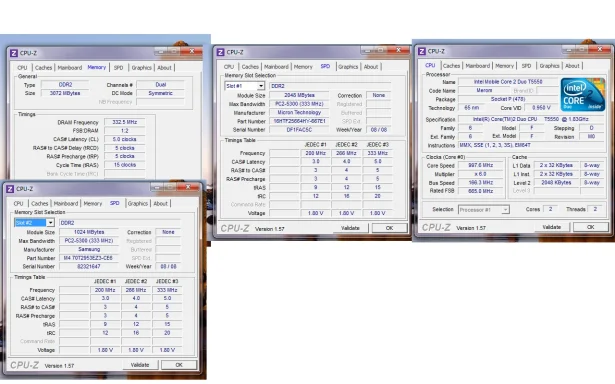Click CPU-Z icon in CPU tab window title

click(422, 51)
